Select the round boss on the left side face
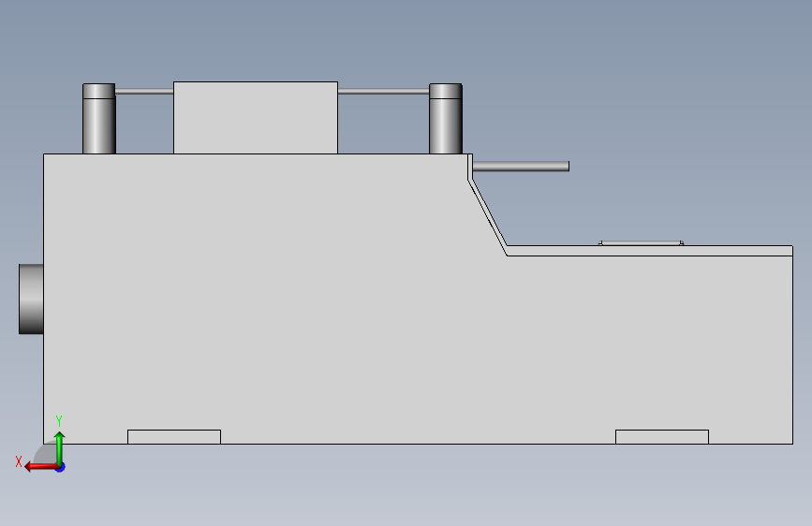Image resolution: width=812 pixels, height=526 pixels. click(x=31, y=299)
